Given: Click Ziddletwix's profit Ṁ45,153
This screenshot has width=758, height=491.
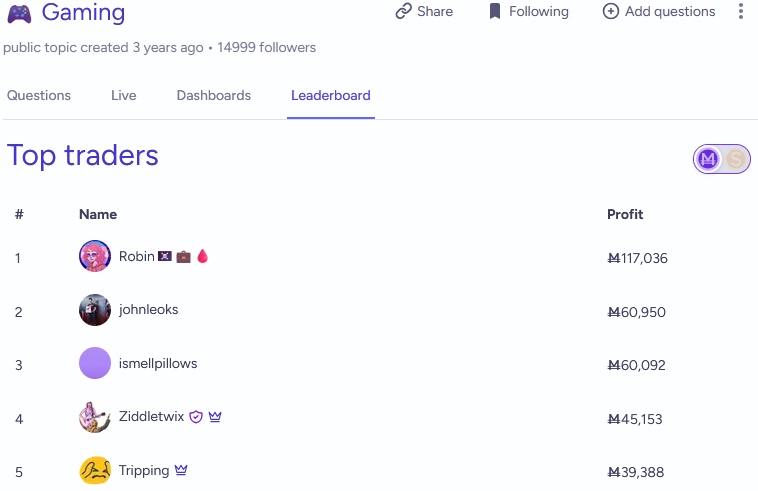Looking at the screenshot, I should pos(635,419).
